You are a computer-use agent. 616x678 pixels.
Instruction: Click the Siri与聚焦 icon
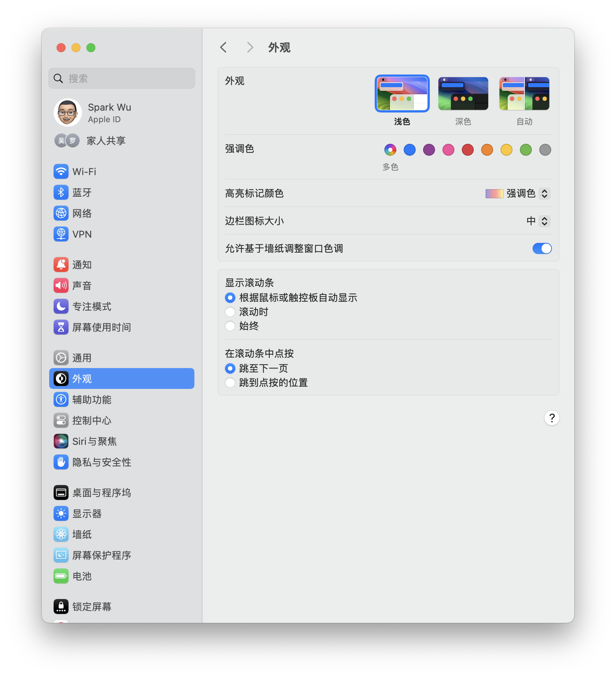tap(61, 441)
